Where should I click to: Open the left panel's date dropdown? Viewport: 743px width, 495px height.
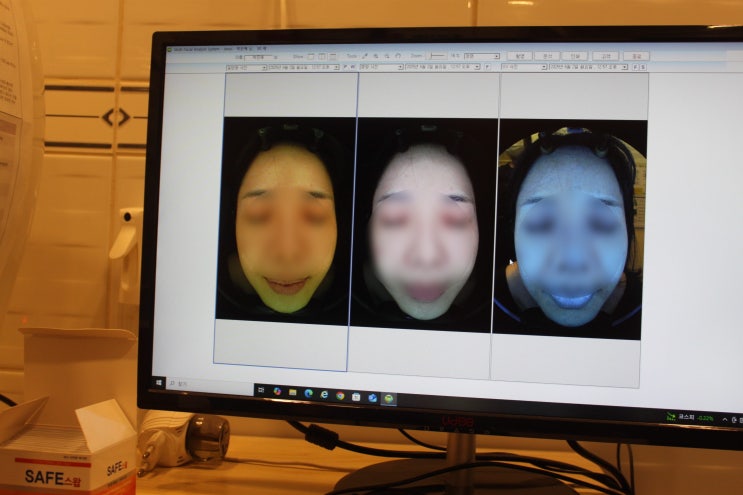[x=304, y=67]
